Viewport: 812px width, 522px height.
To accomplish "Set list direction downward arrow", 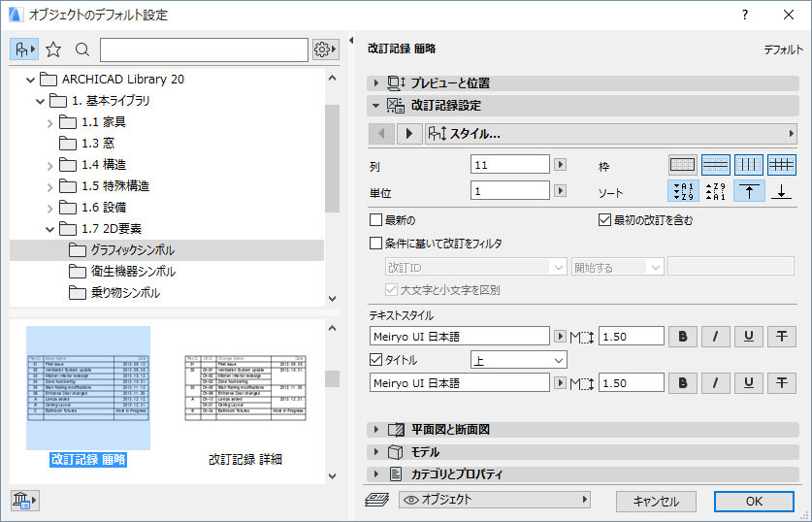I will click(782, 191).
